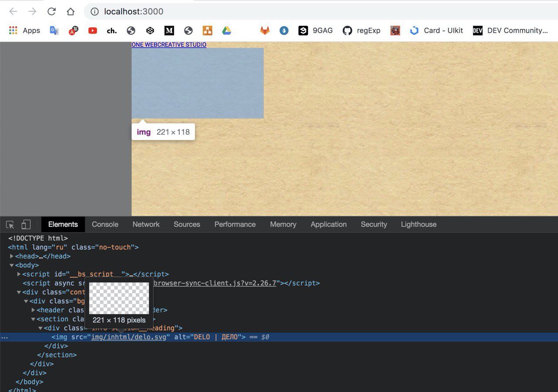This screenshot has height=392, width=558.
Task: Open the blue droplet bookmark
Action: tap(284, 31)
